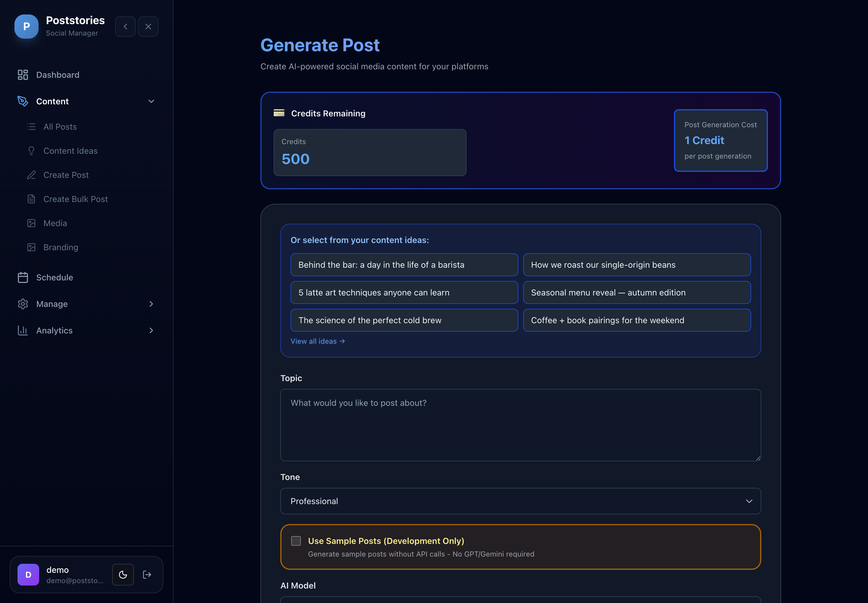Screen dimensions: 868x603
Task: Expand the Analytics submenu arrow
Action: tap(151, 330)
